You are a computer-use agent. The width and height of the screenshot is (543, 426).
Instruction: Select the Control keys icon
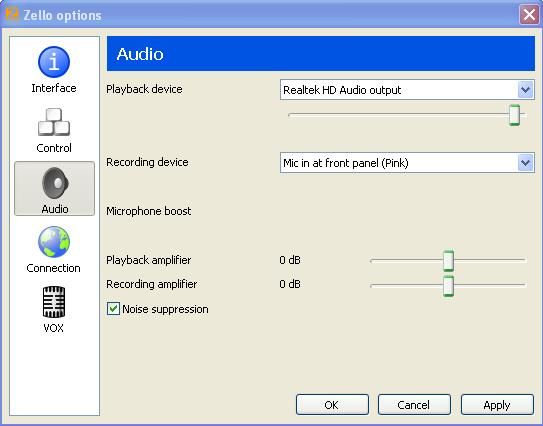[54, 122]
